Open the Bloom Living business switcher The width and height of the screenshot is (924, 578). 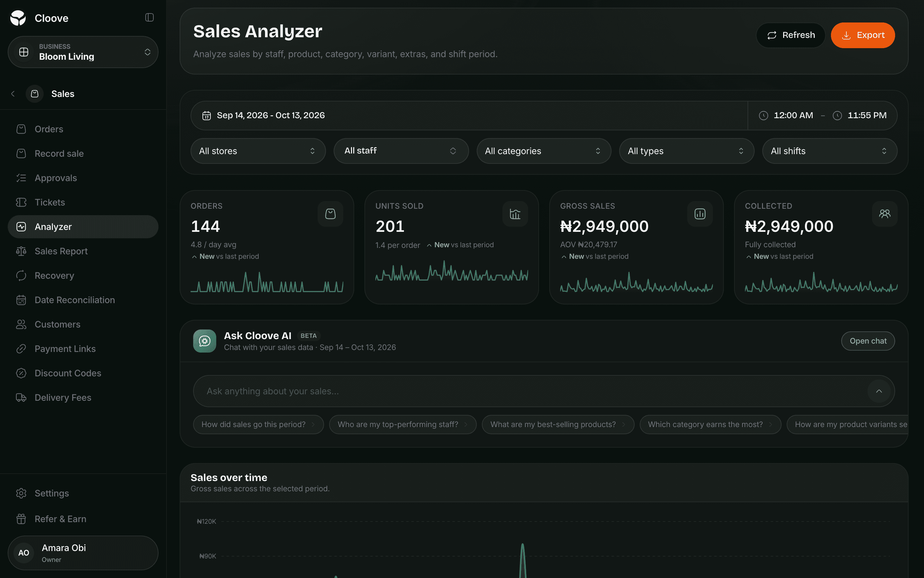pyautogui.click(x=83, y=52)
